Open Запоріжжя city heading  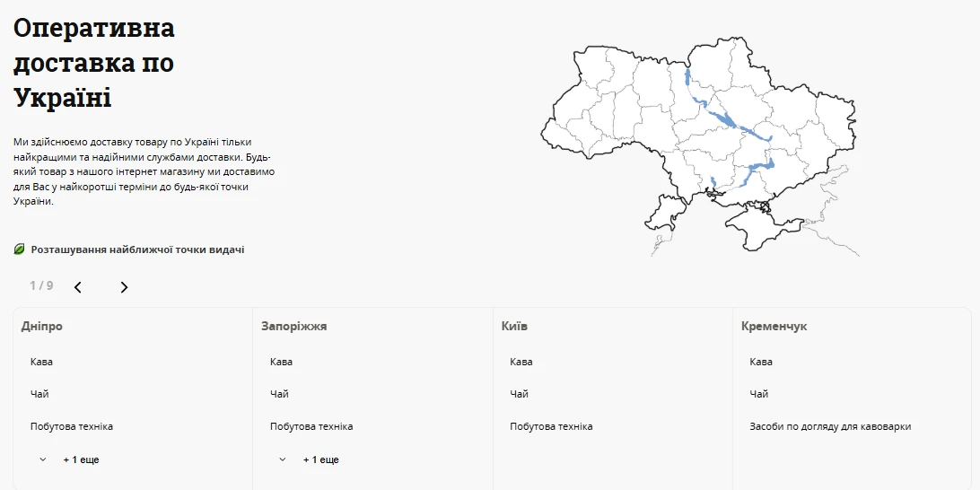[x=293, y=327]
